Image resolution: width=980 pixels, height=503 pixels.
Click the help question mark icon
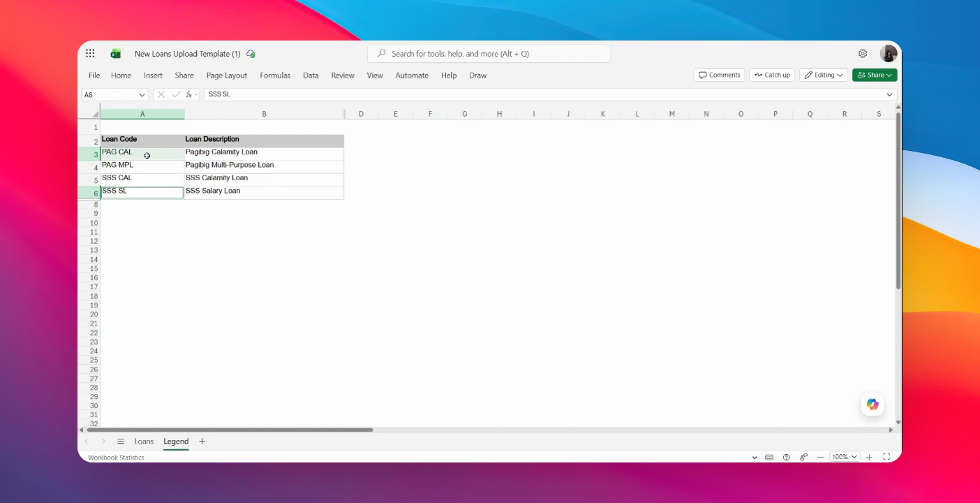787,458
